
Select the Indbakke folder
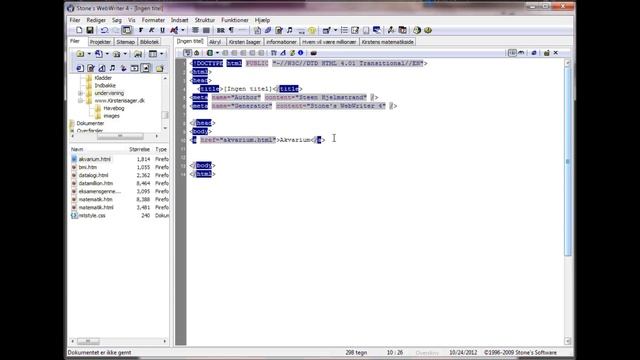point(105,85)
